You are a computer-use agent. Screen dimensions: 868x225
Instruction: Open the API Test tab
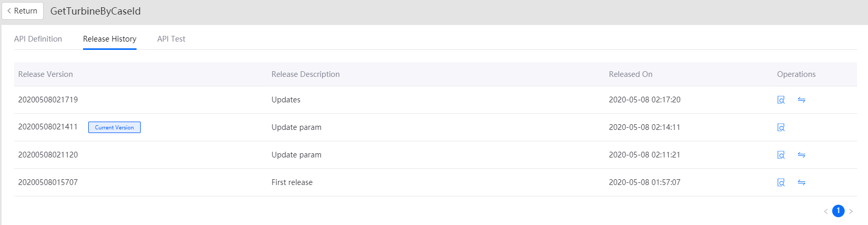[x=171, y=39]
